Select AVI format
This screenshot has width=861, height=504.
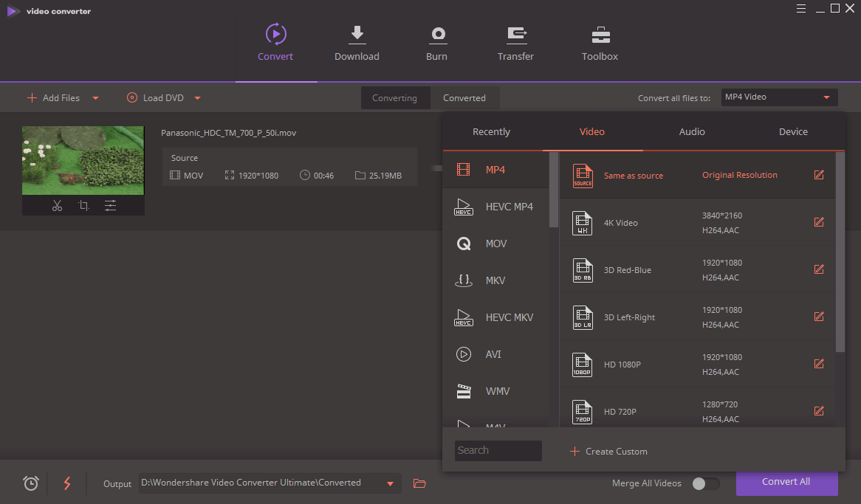(495, 354)
